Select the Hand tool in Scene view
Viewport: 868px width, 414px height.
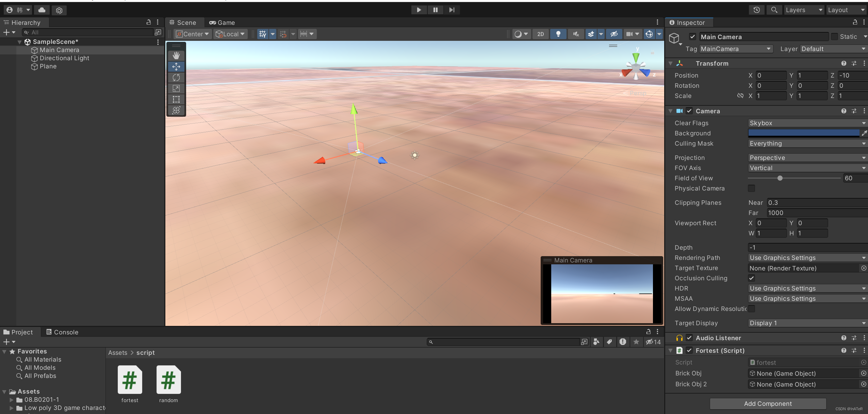[x=176, y=55]
